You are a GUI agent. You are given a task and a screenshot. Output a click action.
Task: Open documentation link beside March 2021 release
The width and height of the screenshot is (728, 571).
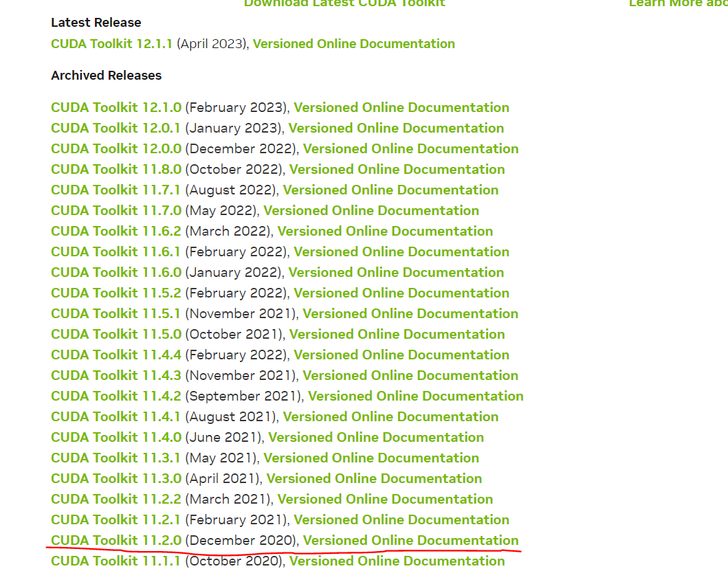click(386, 499)
